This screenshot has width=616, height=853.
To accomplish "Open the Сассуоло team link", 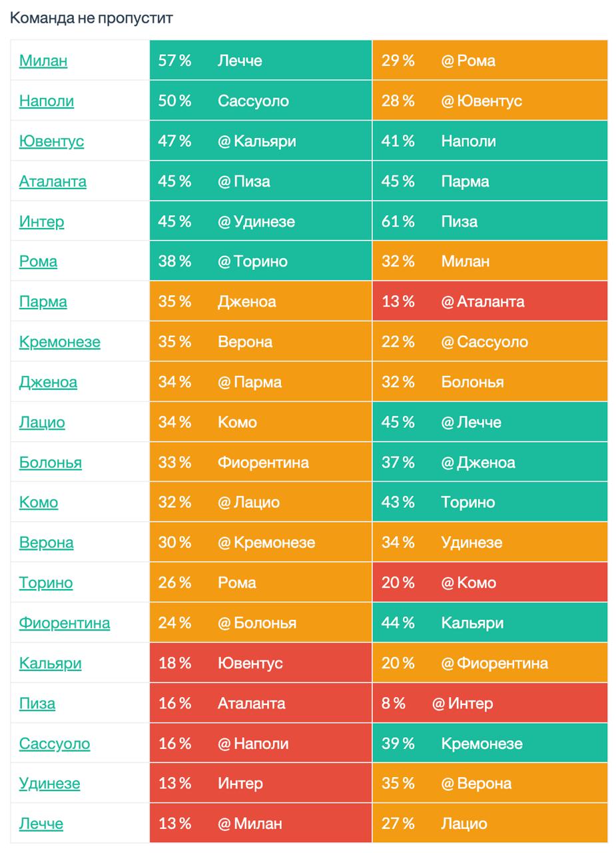I will pos(55,744).
